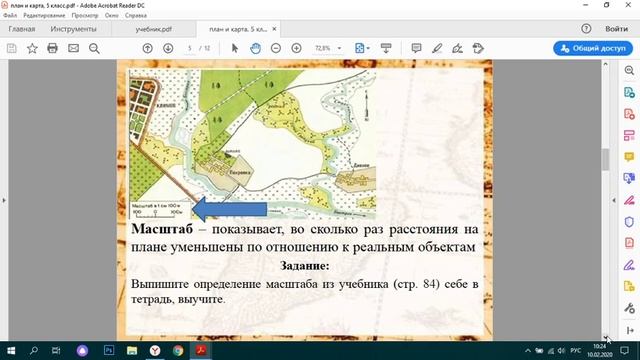The width and height of the screenshot is (640, 360).
Task: Open the Справка menu
Action: pyautogui.click(x=136, y=16)
